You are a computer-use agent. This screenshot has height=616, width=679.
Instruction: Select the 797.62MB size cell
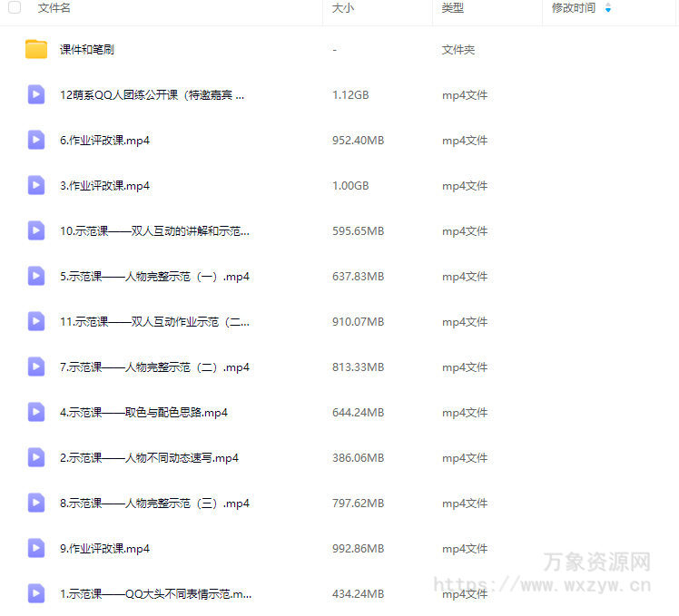pyautogui.click(x=359, y=503)
